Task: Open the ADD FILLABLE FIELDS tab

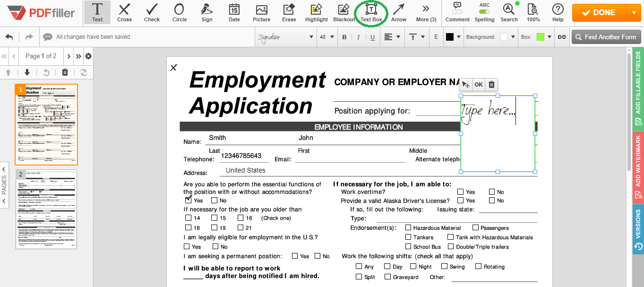Action: point(638,88)
